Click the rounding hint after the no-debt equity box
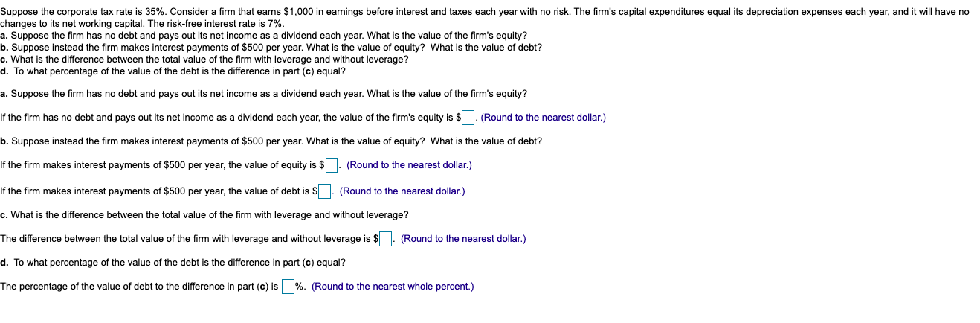This screenshot has height=323, width=980. point(544,118)
